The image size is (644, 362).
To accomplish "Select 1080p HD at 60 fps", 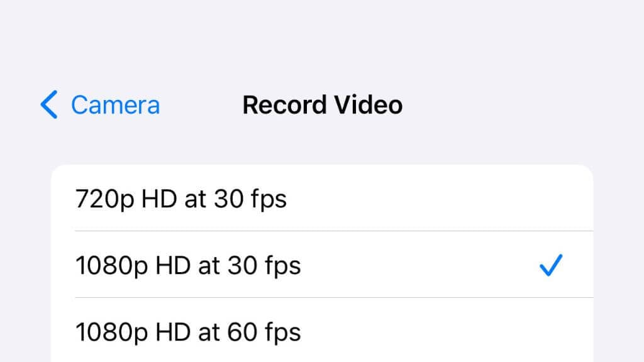I will point(322,331).
